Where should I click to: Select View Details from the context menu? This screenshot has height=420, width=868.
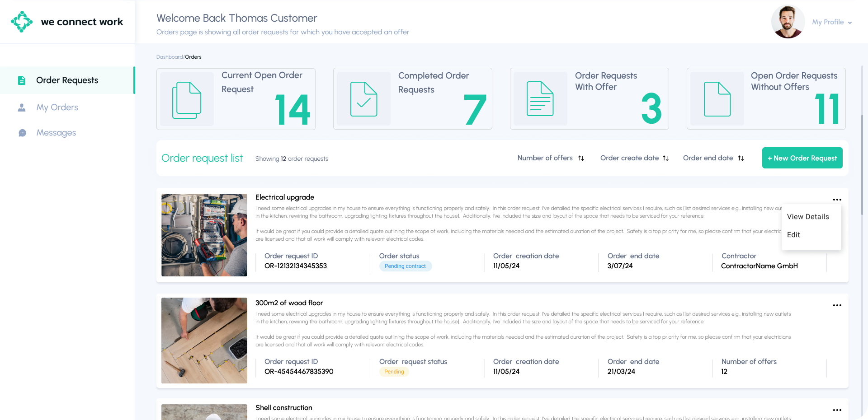click(808, 217)
